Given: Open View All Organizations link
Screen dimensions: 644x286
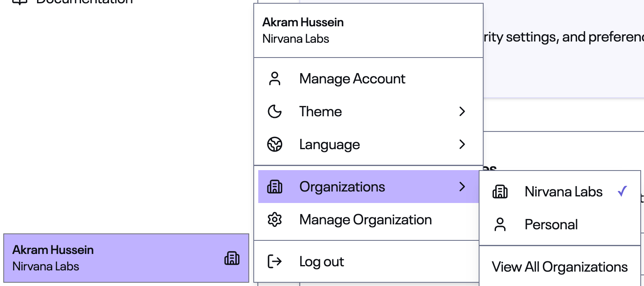Looking at the screenshot, I should [560, 267].
